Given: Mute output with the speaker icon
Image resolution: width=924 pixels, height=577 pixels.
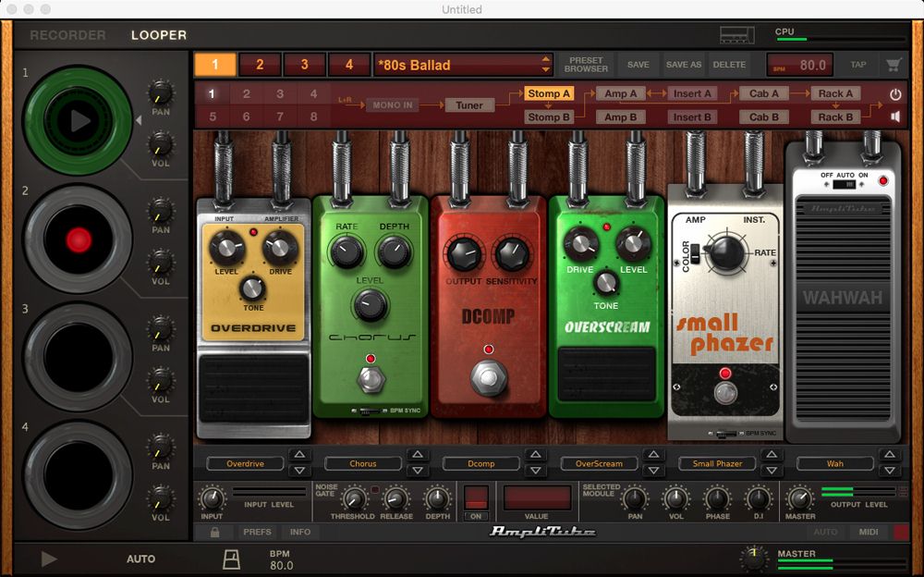Looking at the screenshot, I should (894, 117).
